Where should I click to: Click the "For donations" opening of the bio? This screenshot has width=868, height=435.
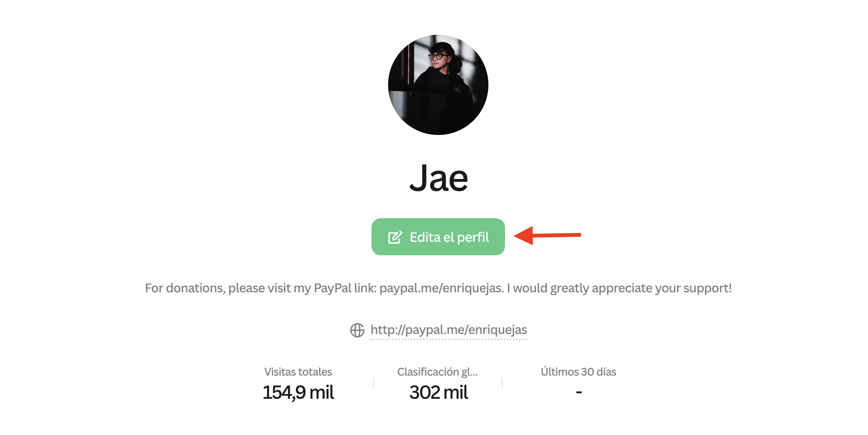pos(184,288)
